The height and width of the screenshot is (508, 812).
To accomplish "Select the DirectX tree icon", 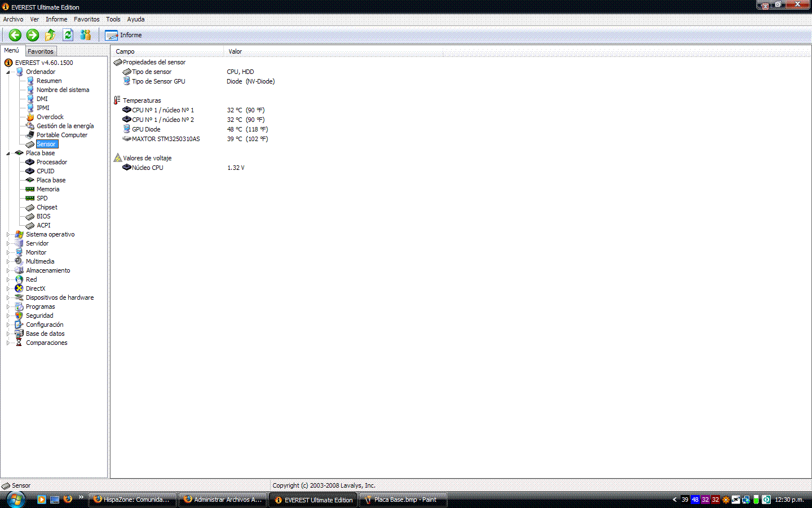I will pos(19,288).
